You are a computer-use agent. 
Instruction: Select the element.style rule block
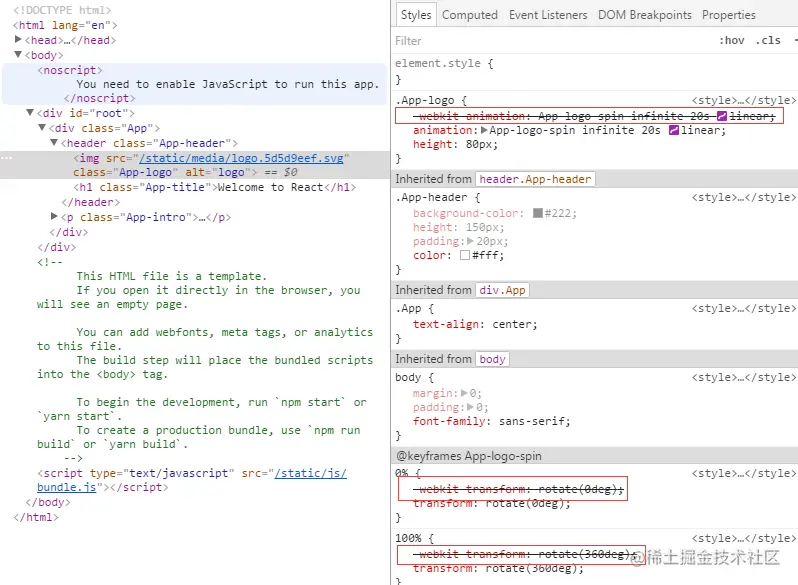[594, 71]
